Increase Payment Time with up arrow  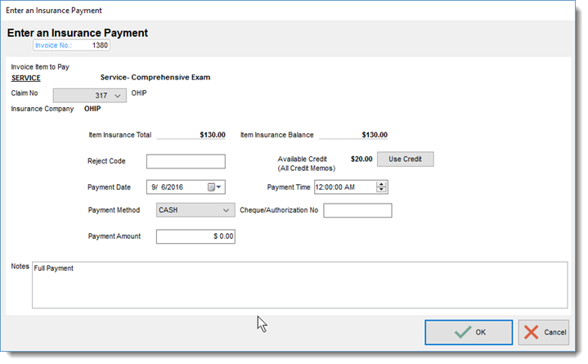(381, 184)
